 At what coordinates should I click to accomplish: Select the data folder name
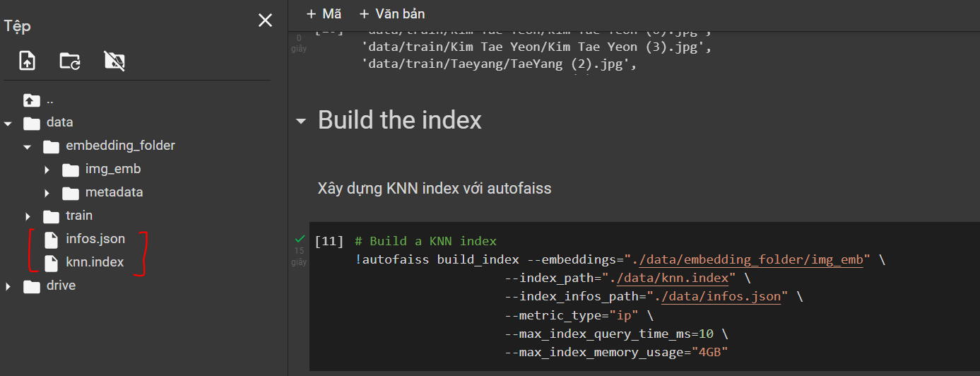(x=60, y=122)
